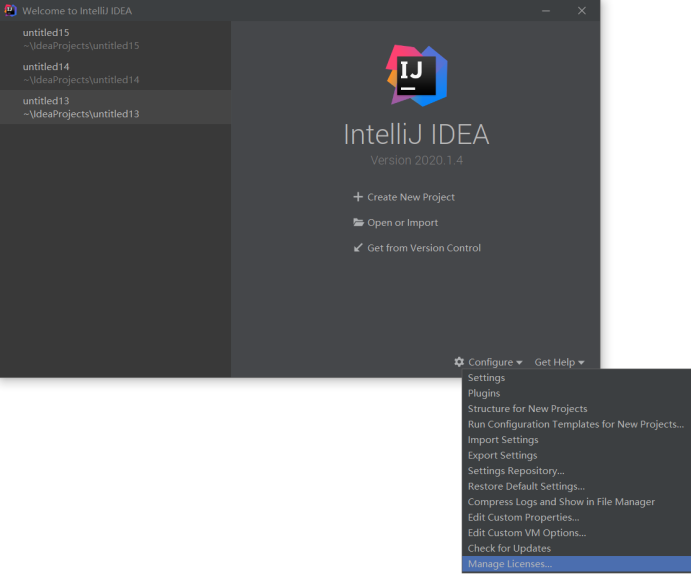Screen dimensions: 692x574
Task: Click the arrow icon beside Get from Version Control
Action: (358, 248)
